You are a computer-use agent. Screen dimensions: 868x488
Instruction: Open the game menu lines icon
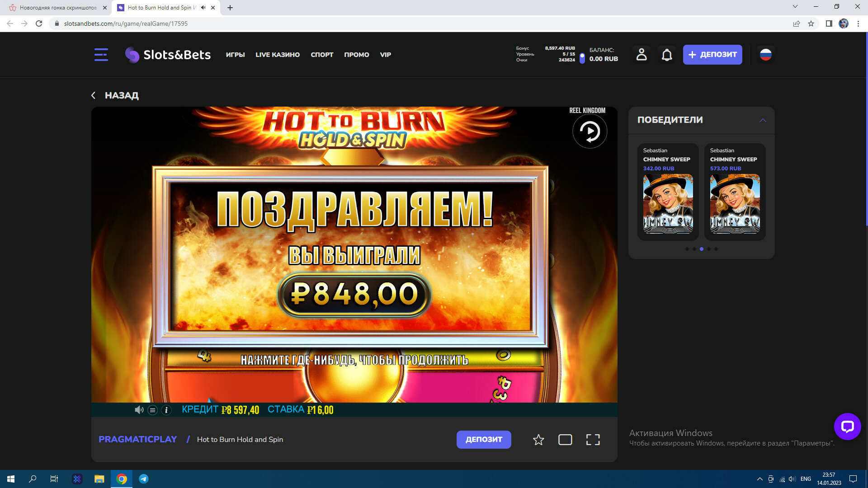(153, 410)
